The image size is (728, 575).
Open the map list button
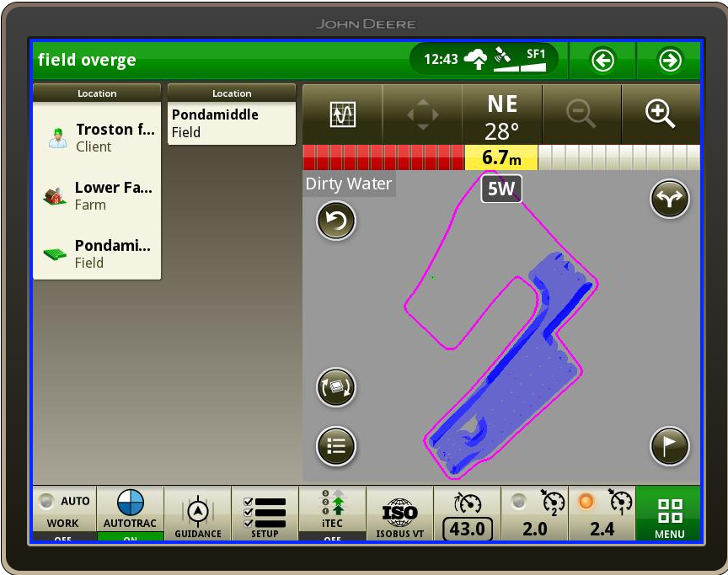[x=335, y=446]
